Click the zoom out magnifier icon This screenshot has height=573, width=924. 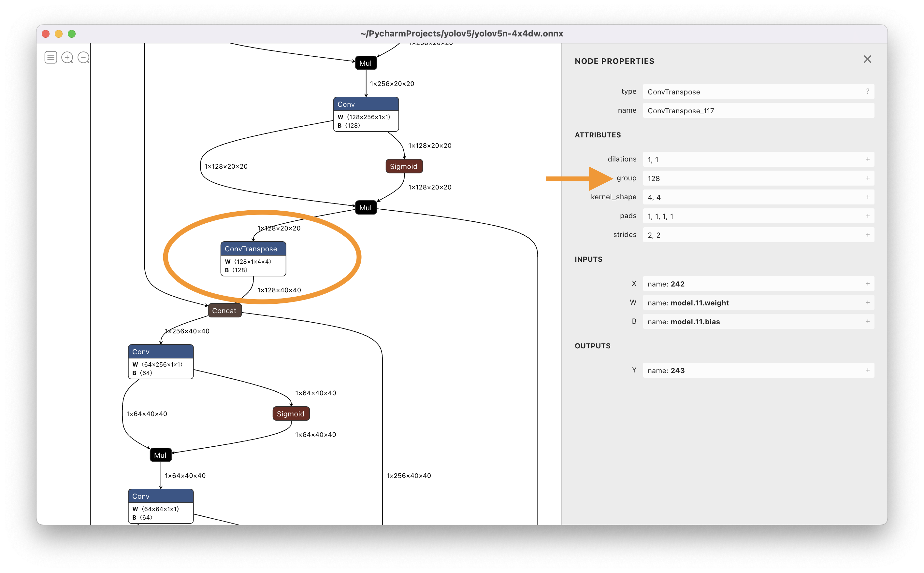(83, 57)
